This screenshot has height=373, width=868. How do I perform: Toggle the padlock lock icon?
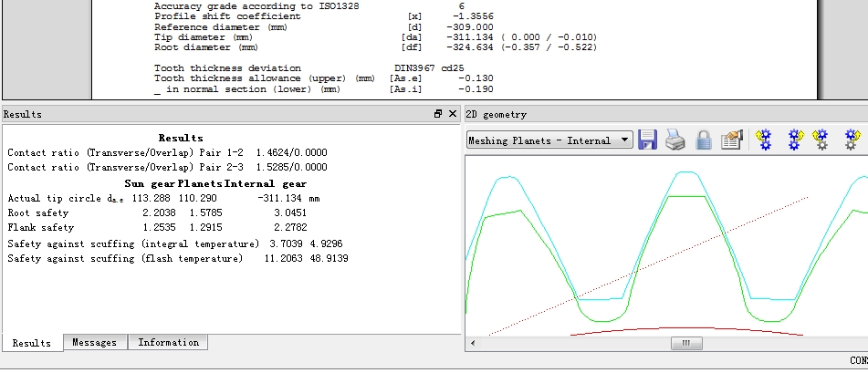click(704, 140)
